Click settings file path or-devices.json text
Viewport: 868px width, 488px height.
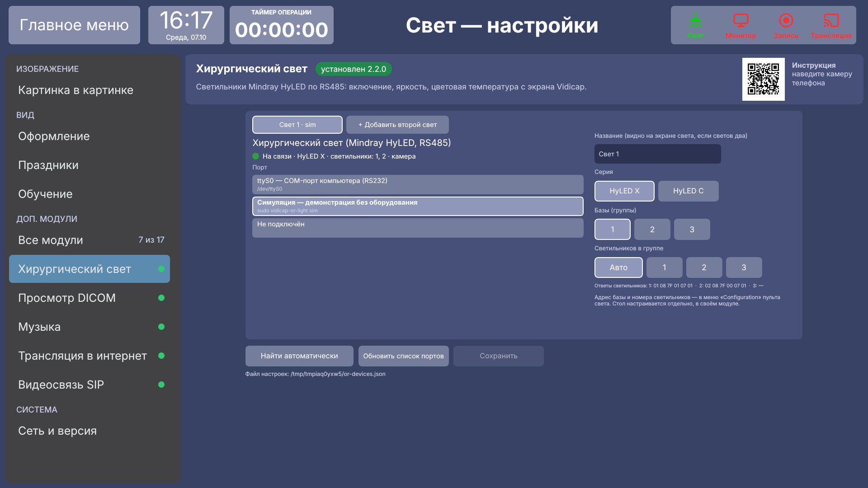point(315,374)
